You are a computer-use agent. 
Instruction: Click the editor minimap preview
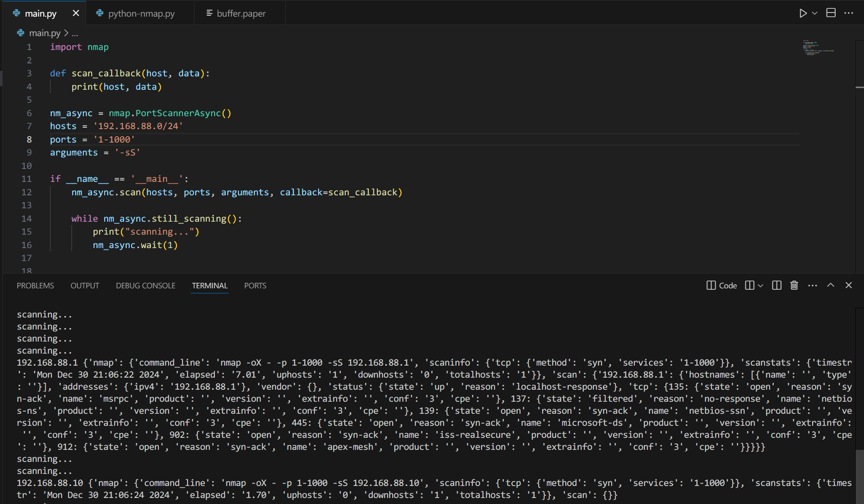818,48
